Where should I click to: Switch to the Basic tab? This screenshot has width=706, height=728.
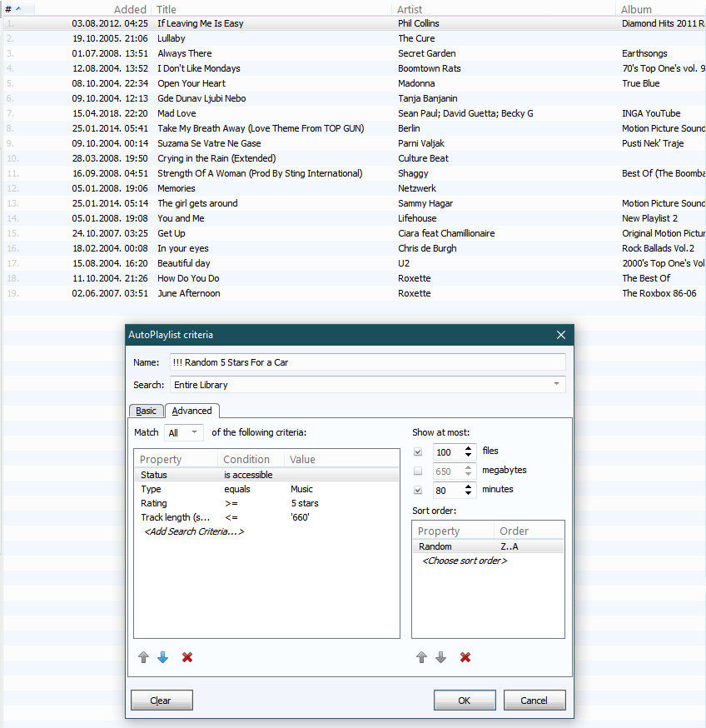[x=146, y=411]
